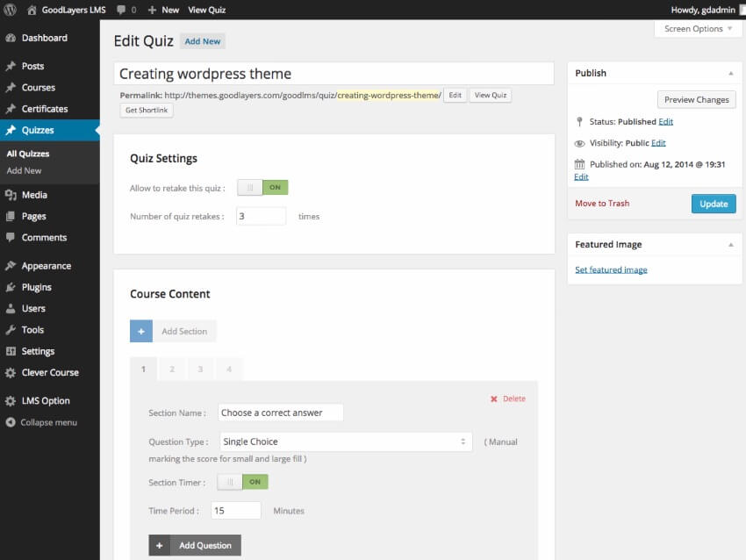Go to the Media library
The height and width of the screenshot is (560, 746).
(34, 195)
